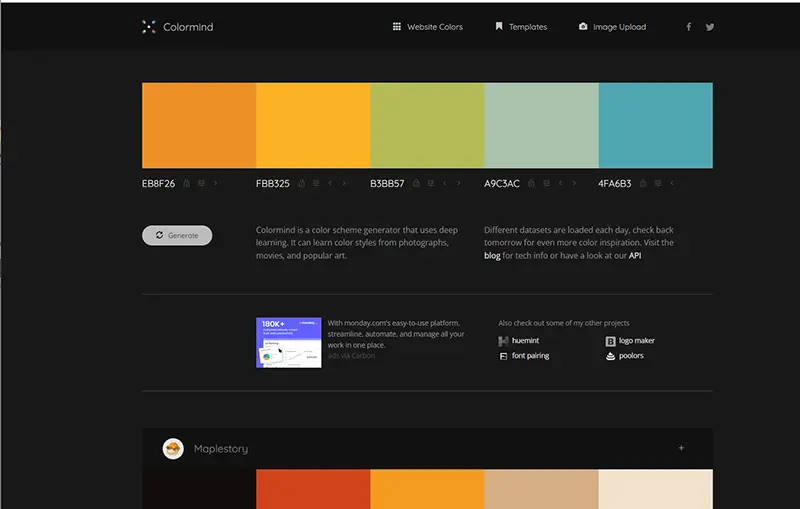Click the adjust sliders icon for B3BB57
The height and width of the screenshot is (509, 800).
(430, 183)
